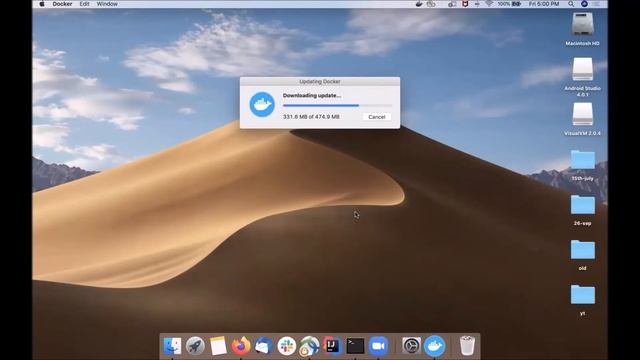Viewport: 640px width, 360px height.
Task: Open Notes app in the Dock
Action: 218,346
